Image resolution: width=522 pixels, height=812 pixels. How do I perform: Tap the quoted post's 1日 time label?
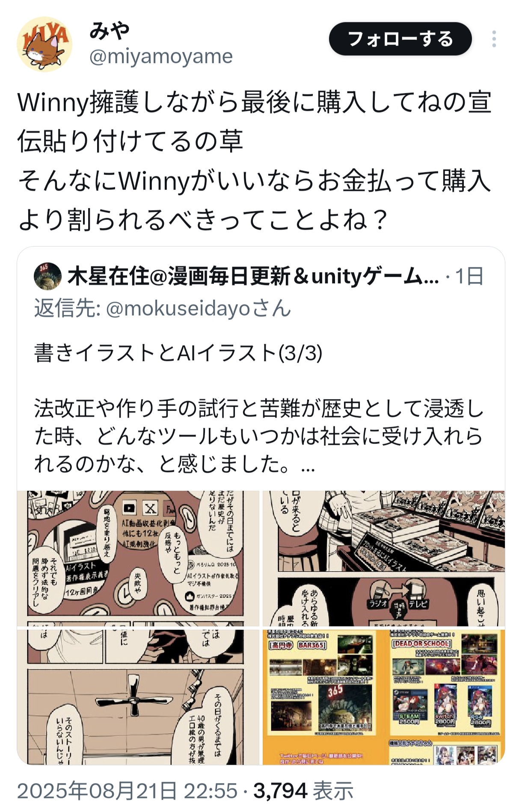point(469,276)
